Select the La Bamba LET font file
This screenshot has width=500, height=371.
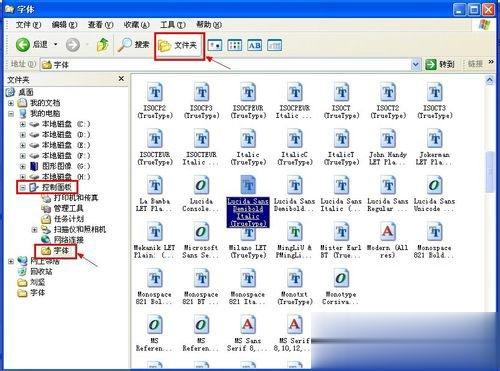(154, 194)
